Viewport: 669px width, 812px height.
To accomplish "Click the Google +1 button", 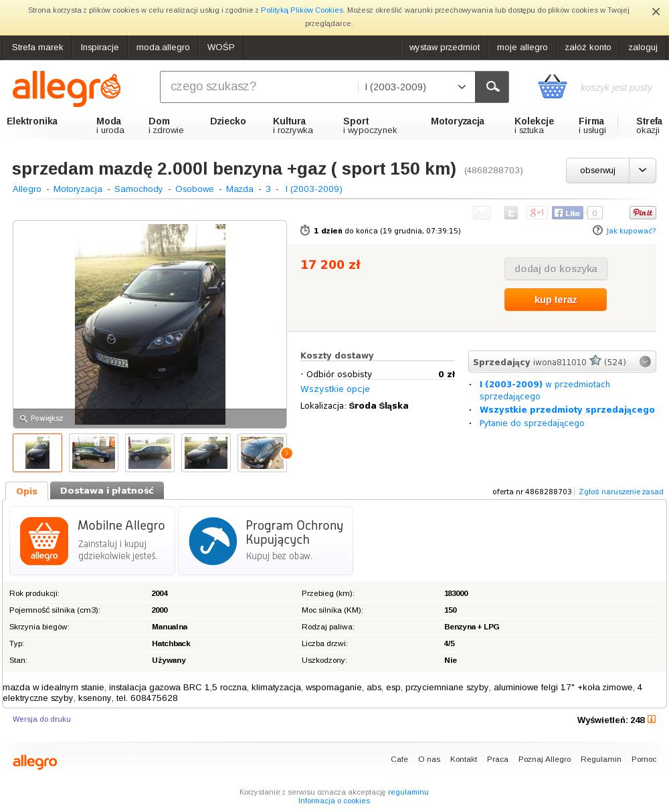I will [x=537, y=213].
